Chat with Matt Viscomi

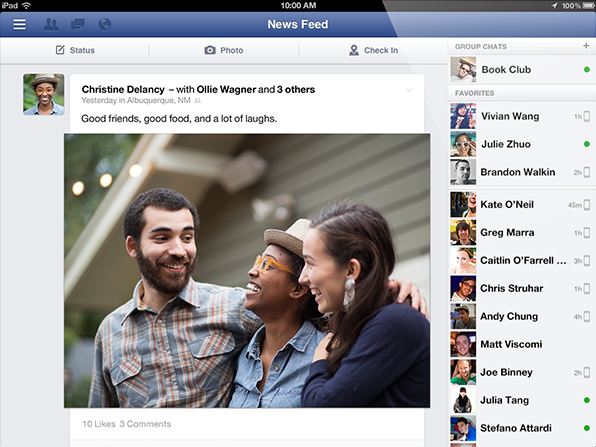pos(522,344)
